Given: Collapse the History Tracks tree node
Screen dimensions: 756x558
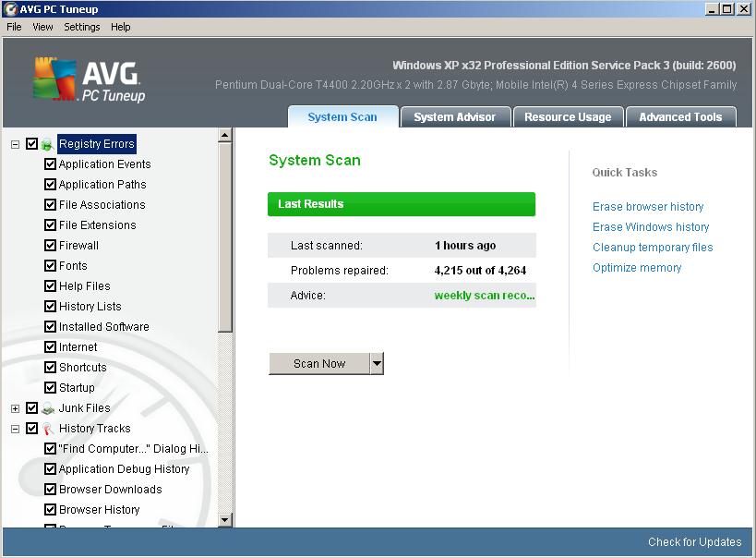Looking at the screenshot, I should click(16, 429).
